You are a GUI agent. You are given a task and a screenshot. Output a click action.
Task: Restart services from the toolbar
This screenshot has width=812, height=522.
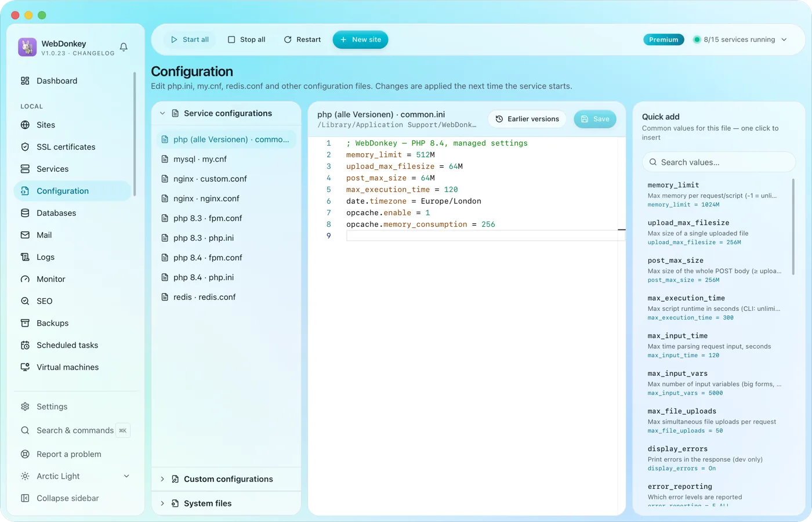coord(302,39)
